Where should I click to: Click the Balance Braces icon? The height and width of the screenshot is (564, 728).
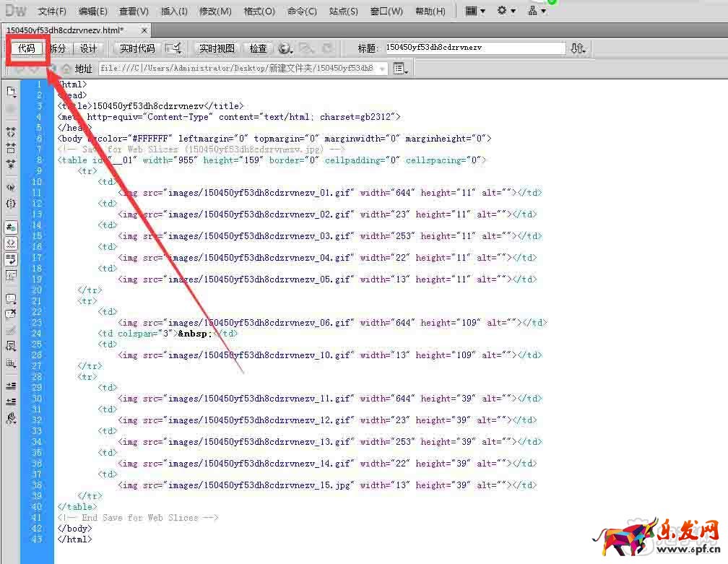coord(11,204)
